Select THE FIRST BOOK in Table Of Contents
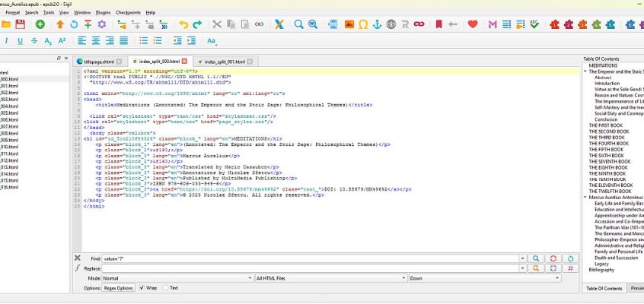Screen dimensions: 644x304 tap(606, 125)
